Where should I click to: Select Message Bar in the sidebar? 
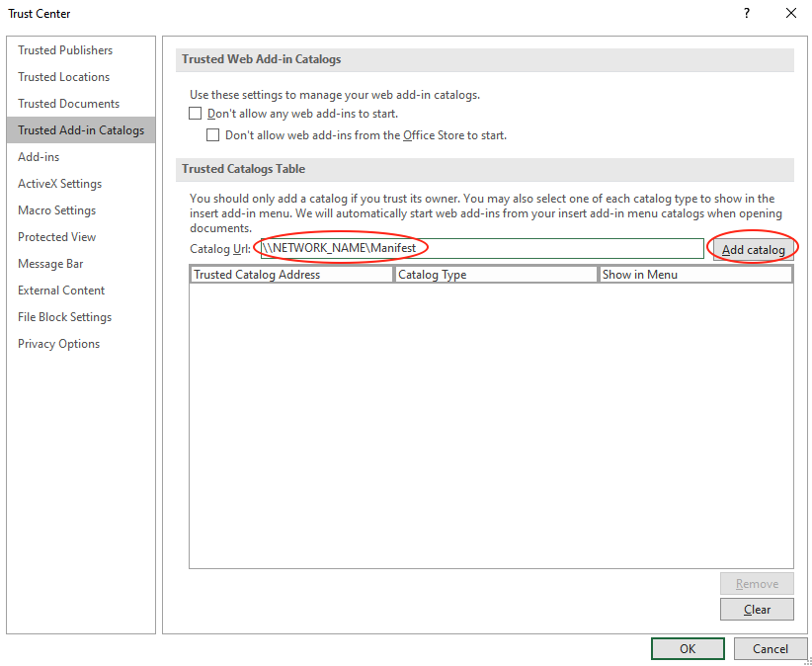[x=50, y=264]
